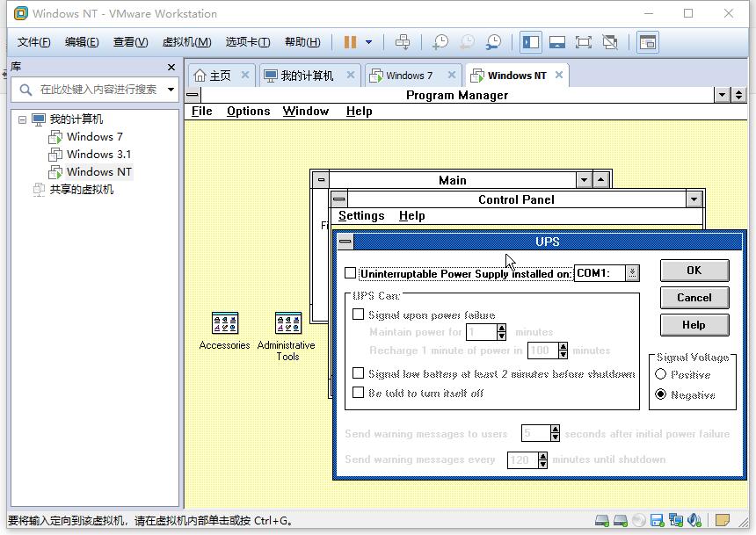Click the CD/DVD drive status icon
The width and height of the screenshot is (756, 535).
[639, 520]
